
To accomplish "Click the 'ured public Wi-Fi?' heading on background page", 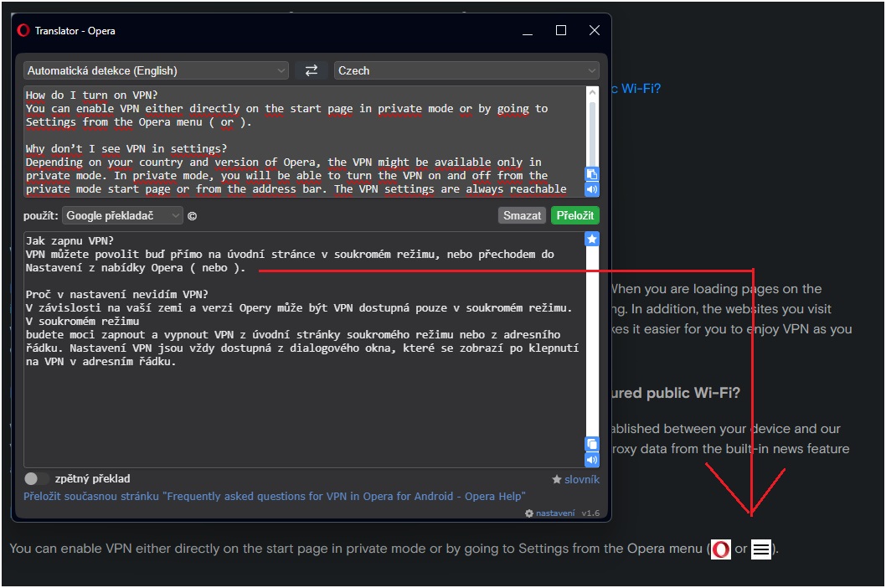I will 676,393.
